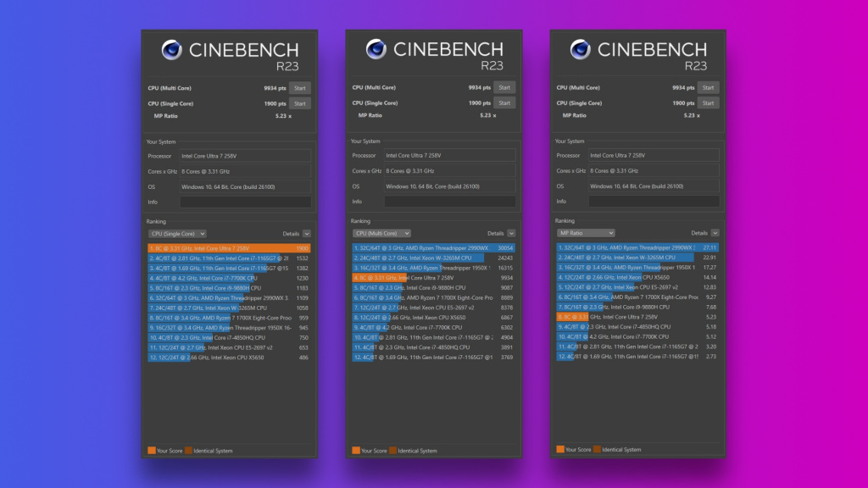
Task: Click orange Your Score swatch in MP Ratio ranking window
Action: [560, 449]
